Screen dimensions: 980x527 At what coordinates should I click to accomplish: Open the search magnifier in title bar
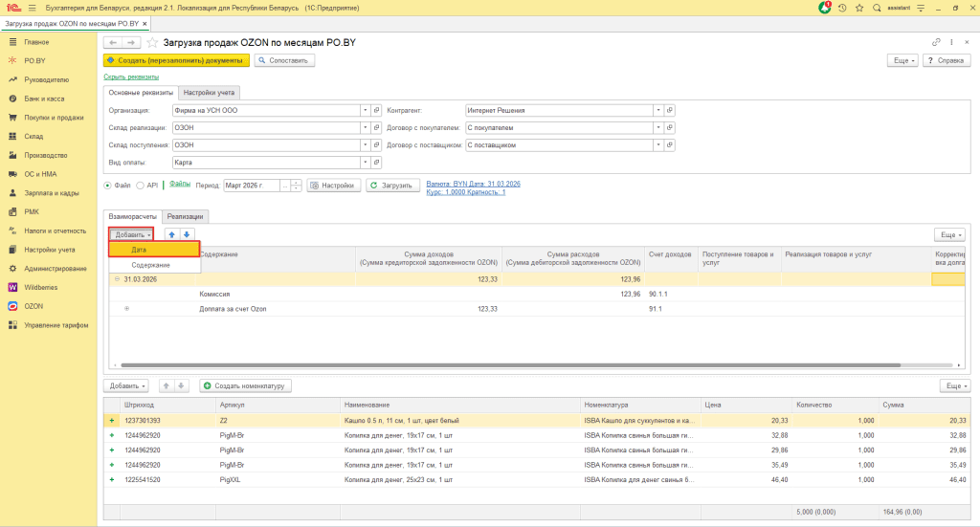click(x=877, y=8)
